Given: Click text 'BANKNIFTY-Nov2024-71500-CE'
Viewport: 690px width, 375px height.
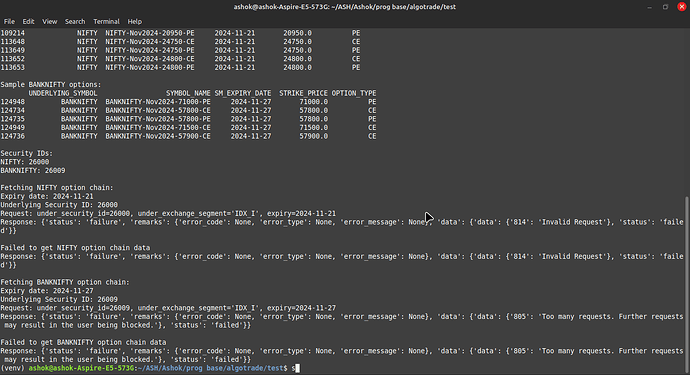Looking at the screenshot, I should (158, 128).
